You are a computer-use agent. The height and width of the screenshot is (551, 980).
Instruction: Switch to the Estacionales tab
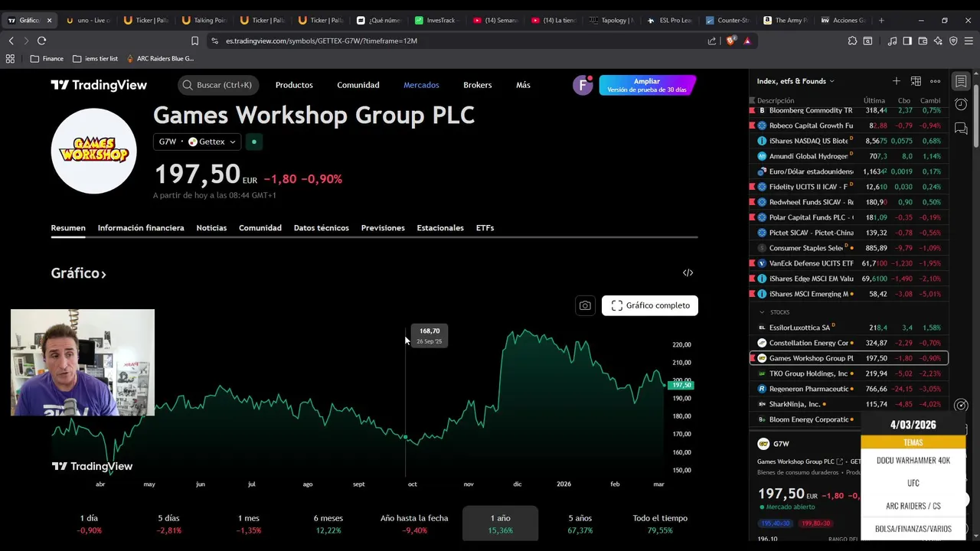pos(440,228)
